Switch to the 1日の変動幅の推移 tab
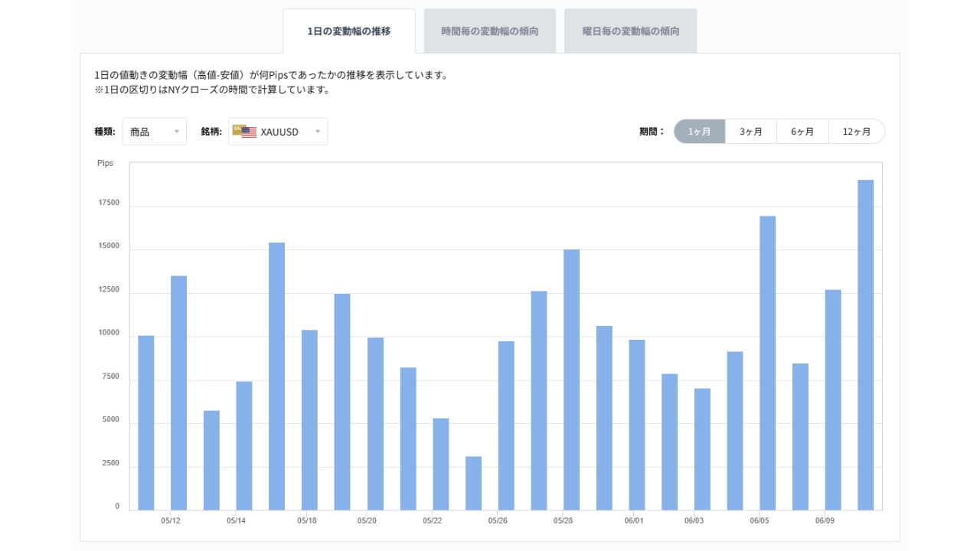 [x=349, y=31]
